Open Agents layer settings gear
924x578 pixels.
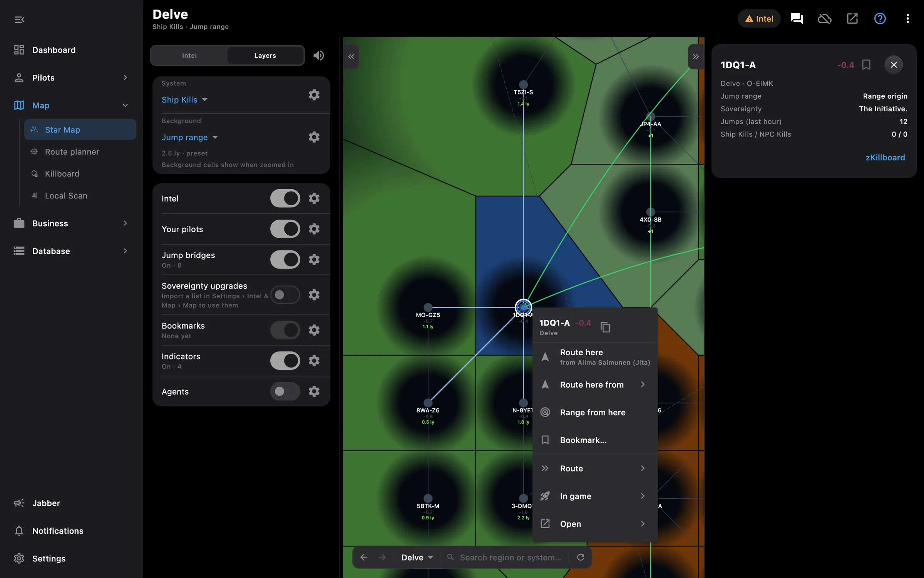coord(314,391)
